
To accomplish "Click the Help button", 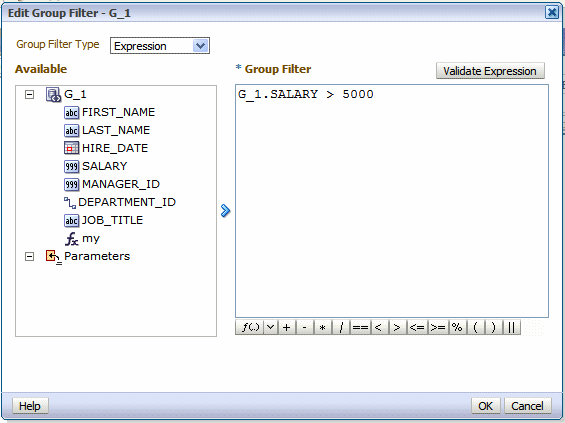I will (30, 406).
